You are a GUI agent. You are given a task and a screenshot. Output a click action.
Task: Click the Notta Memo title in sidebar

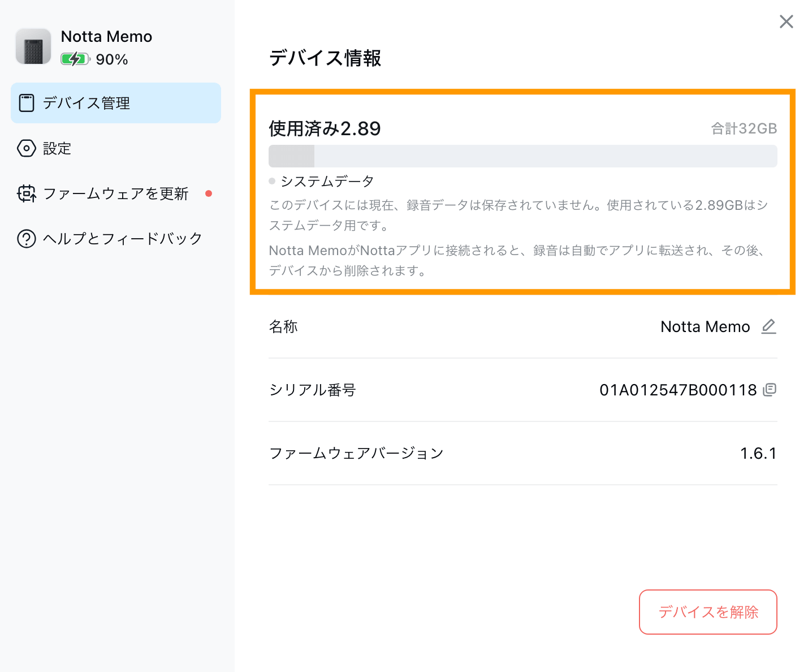click(x=106, y=36)
